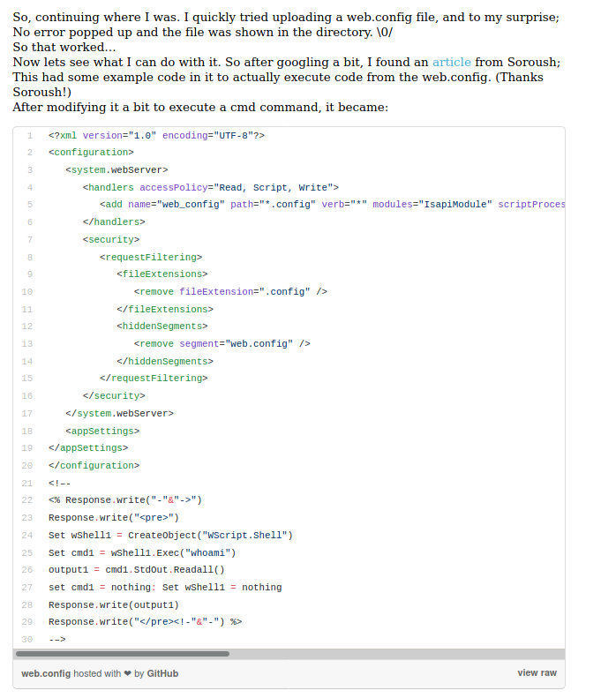
Task: Click the 'web_config' name attribute value
Action: 191,205
